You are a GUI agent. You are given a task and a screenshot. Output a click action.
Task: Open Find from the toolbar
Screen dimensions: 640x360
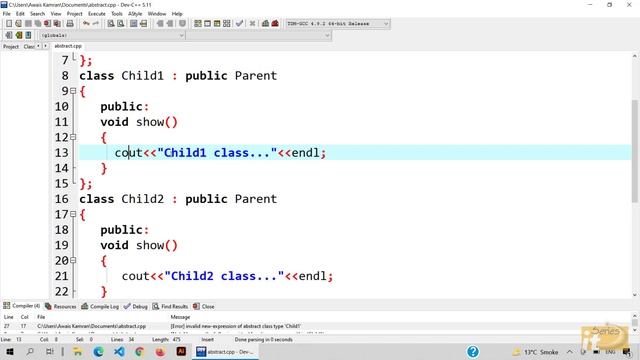[111, 24]
